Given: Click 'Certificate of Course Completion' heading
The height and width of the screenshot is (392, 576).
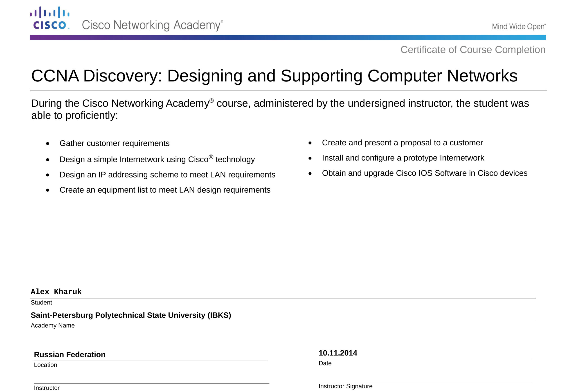Looking at the screenshot, I should [473, 50].
